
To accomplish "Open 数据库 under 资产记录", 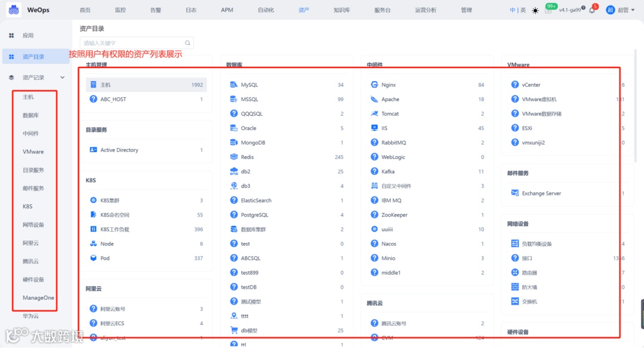I will (31, 115).
